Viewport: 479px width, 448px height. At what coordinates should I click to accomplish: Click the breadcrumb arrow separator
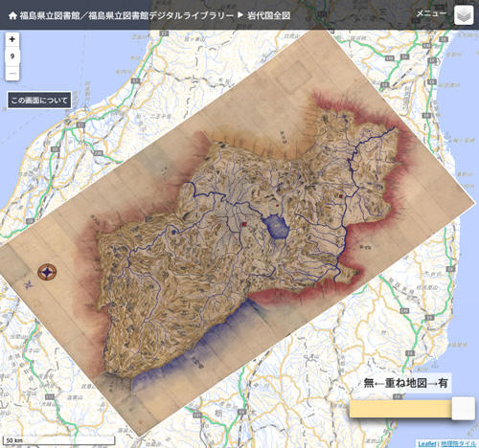pos(240,15)
